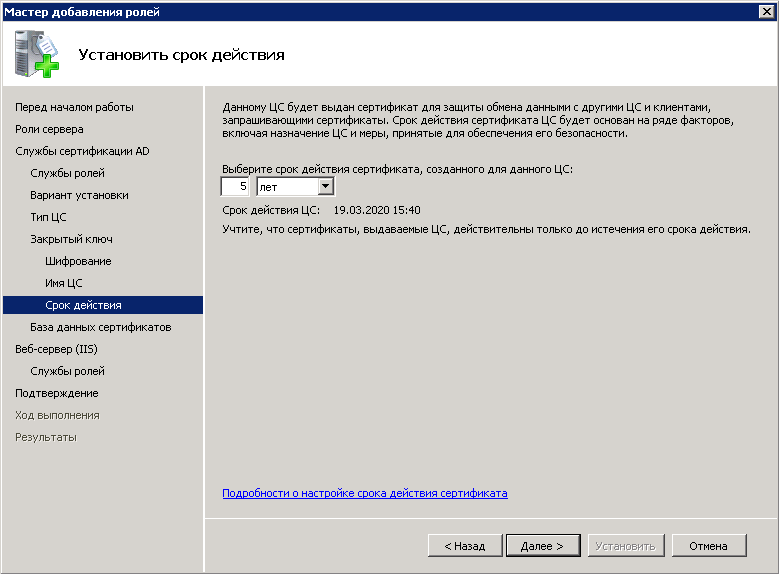
Task: Go to the 'Шифрование' step
Action: pos(78,261)
